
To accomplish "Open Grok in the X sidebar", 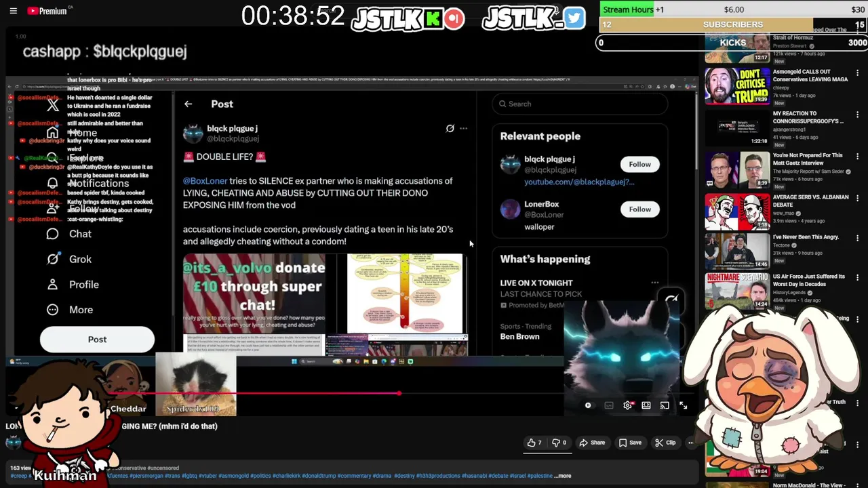I will coord(69,259).
